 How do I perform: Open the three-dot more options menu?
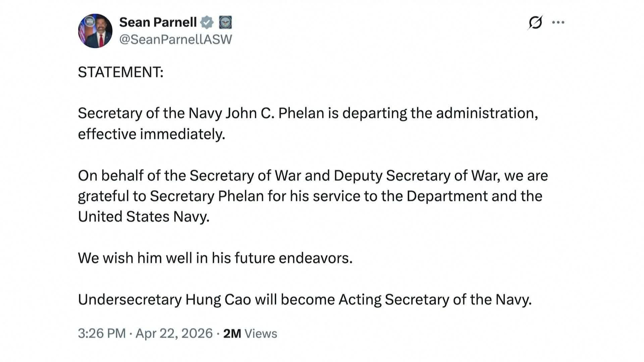pyautogui.click(x=558, y=23)
